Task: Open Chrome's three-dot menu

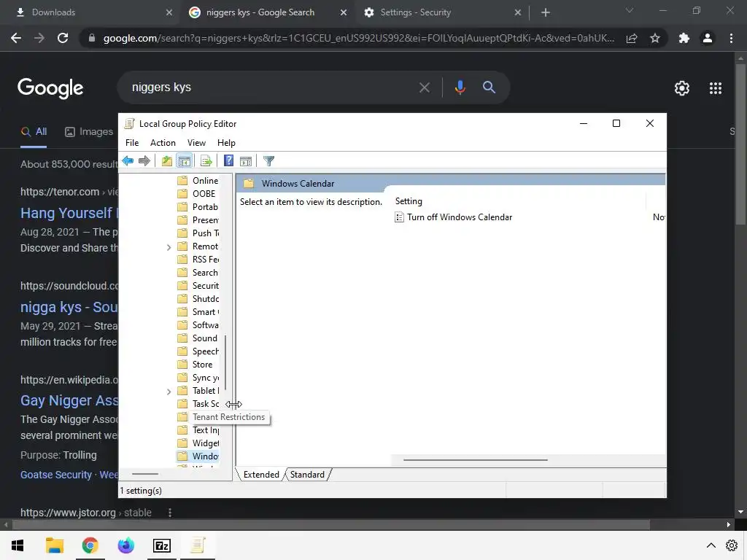Action: 731,38
